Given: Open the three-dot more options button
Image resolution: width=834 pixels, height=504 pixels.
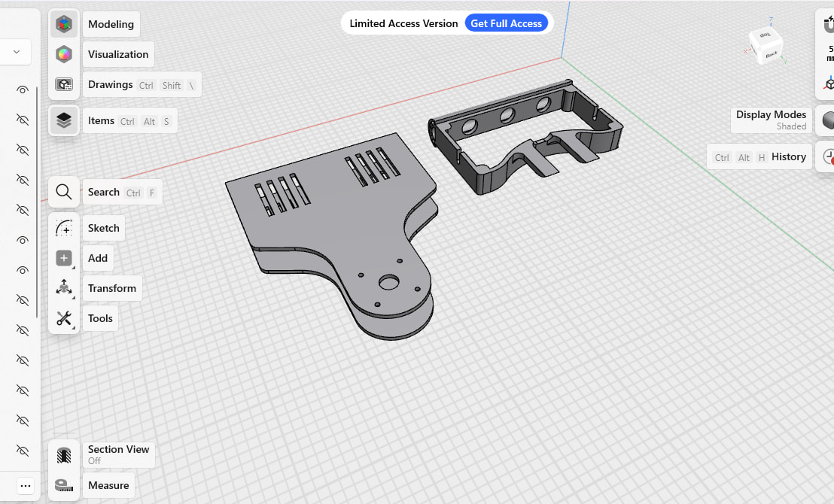Looking at the screenshot, I should tap(26, 485).
